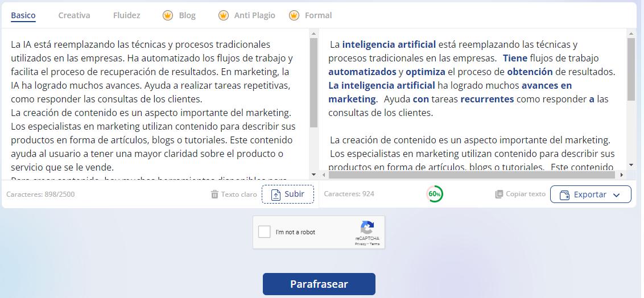Click the reCAPTCHA Privacy link
This screenshot has height=298, width=644.
[x=360, y=244]
